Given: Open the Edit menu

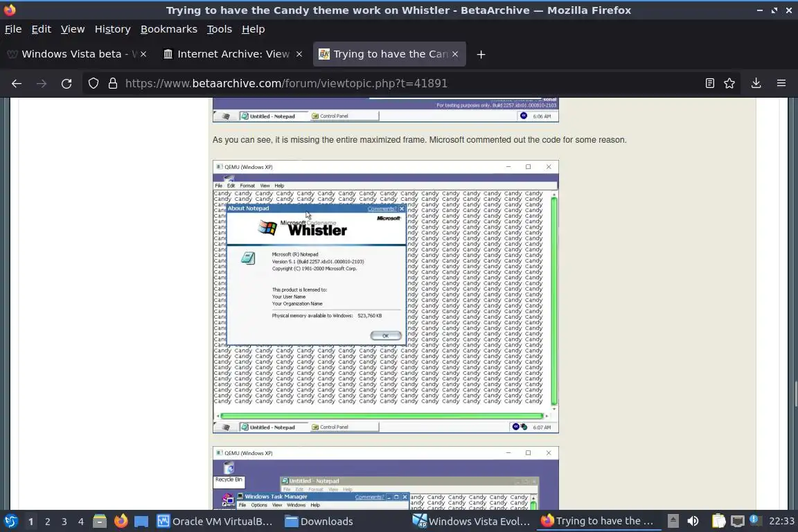Looking at the screenshot, I should tap(42, 29).
